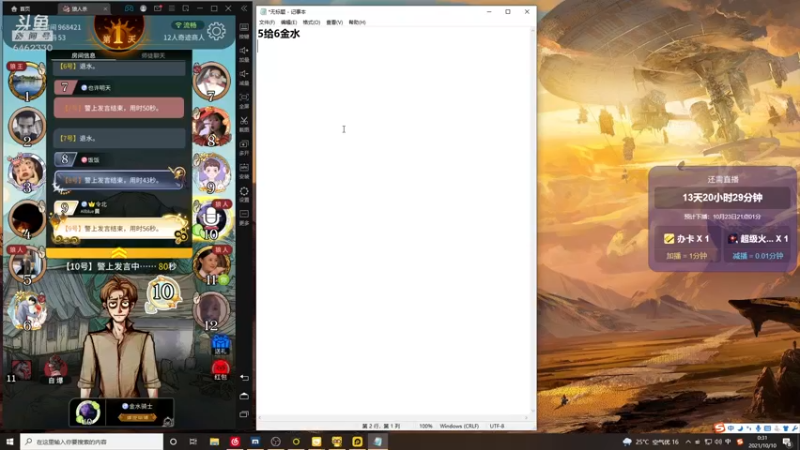Select player 1 avatar
The width and height of the screenshot is (800, 450).
pyautogui.click(x=27, y=82)
